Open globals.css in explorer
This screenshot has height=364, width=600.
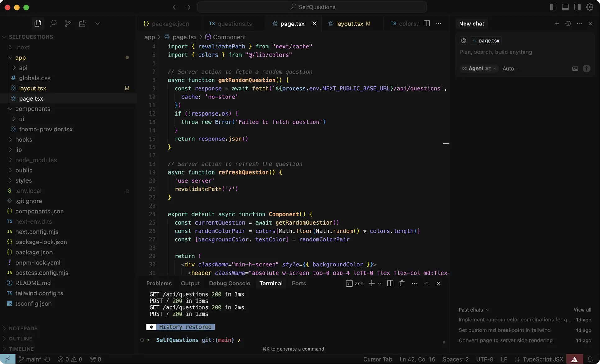[68, 78]
